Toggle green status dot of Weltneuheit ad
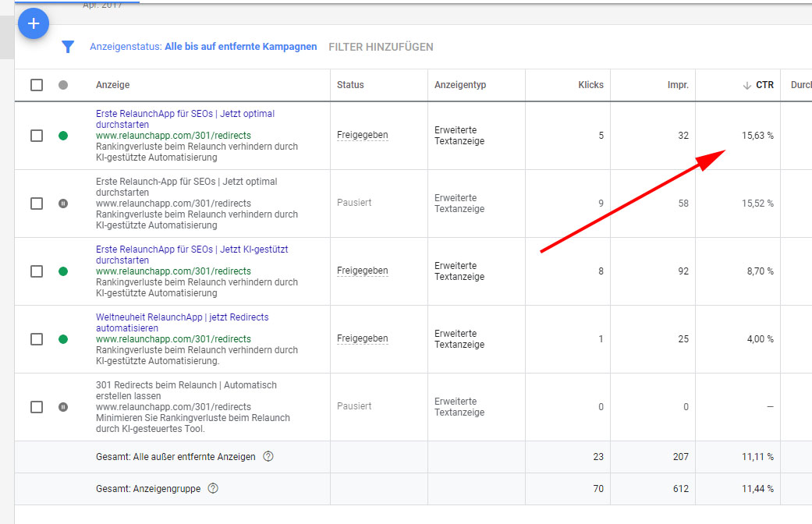This screenshot has height=524, width=812. click(x=63, y=339)
